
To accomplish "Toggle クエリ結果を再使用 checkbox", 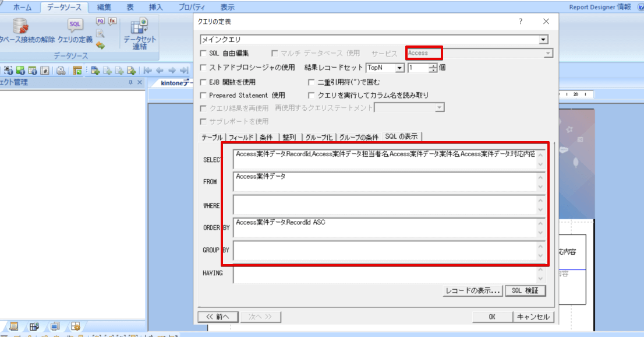I will (x=203, y=108).
